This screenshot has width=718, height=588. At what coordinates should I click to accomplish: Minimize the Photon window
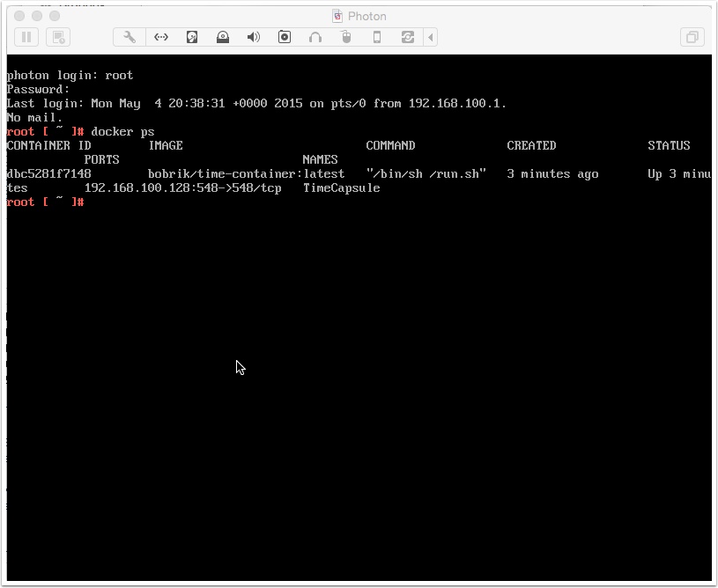point(37,16)
